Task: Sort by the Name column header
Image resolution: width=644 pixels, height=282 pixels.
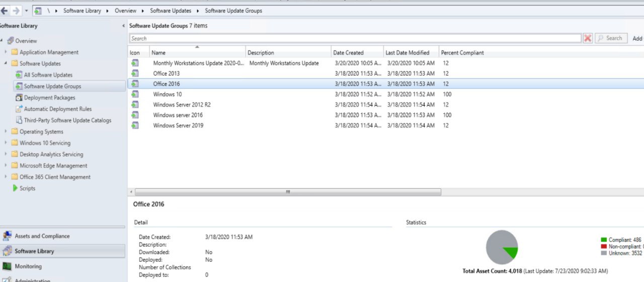Action: click(x=197, y=52)
